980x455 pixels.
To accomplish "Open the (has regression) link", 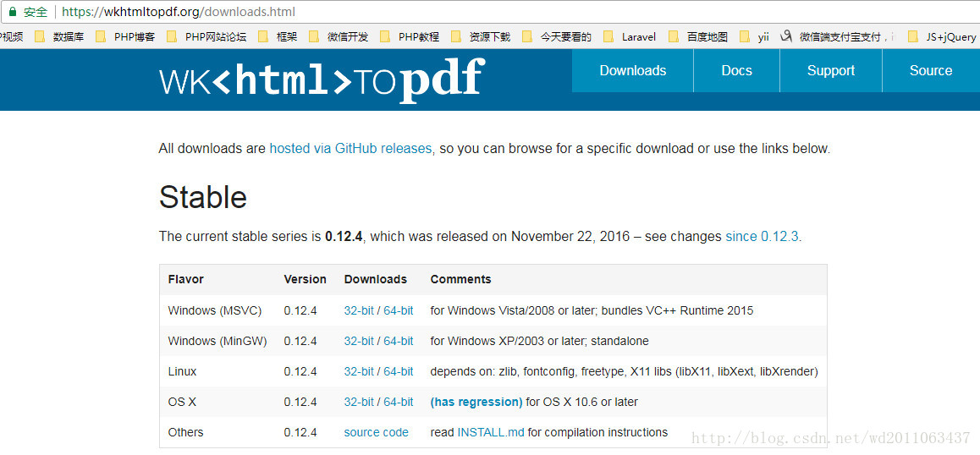I will [x=476, y=402].
